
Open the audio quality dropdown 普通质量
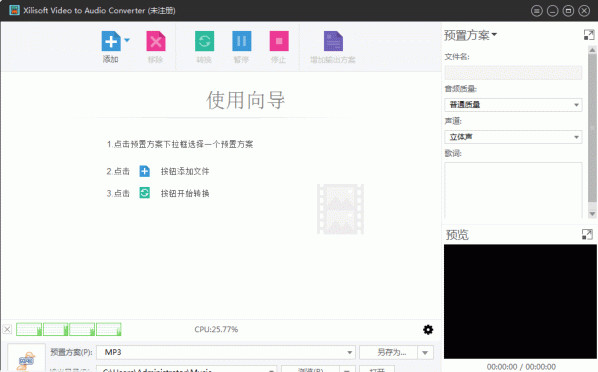[513, 105]
